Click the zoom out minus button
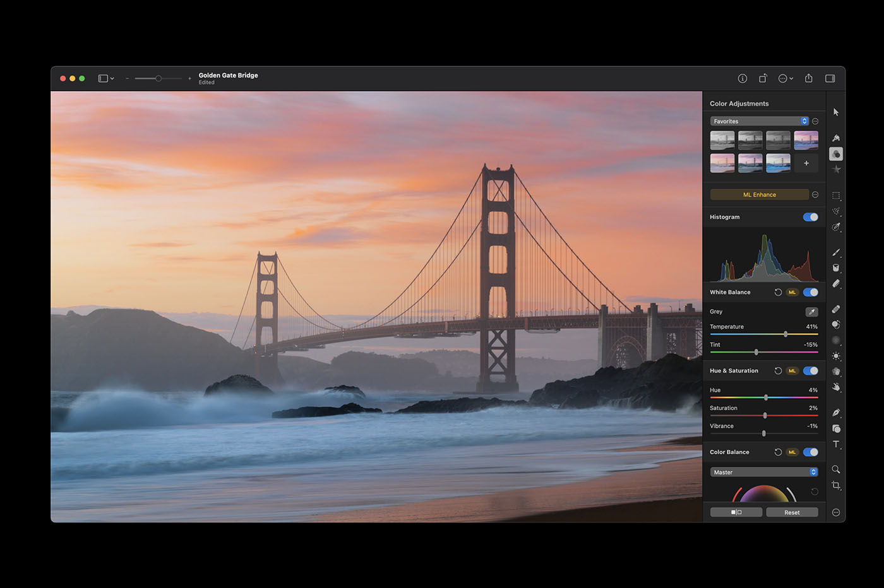This screenshot has height=588, width=884. [127, 78]
